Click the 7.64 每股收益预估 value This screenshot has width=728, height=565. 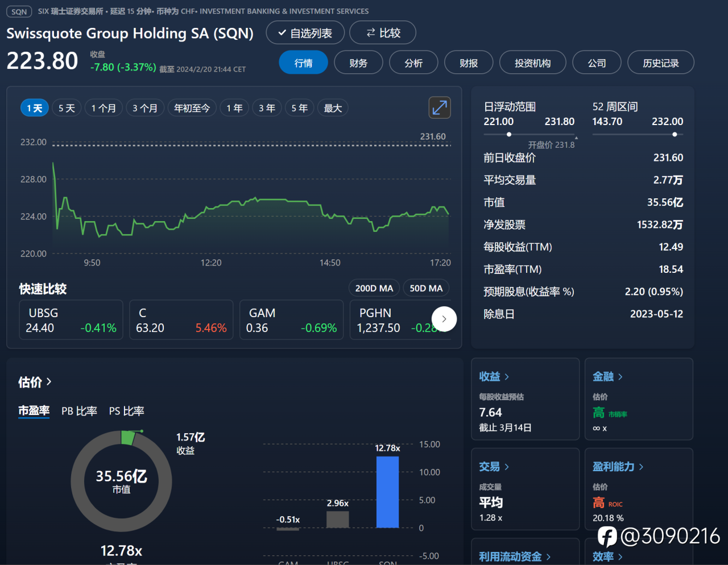tap(490, 412)
